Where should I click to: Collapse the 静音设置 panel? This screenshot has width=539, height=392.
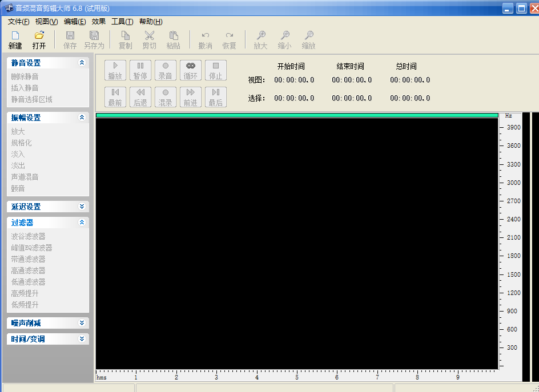pyautogui.click(x=82, y=63)
